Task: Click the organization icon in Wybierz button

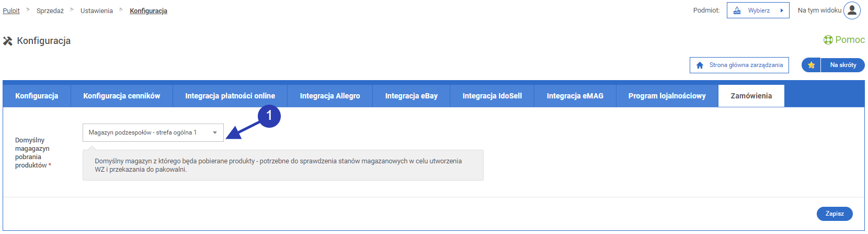Action: pos(737,10)
